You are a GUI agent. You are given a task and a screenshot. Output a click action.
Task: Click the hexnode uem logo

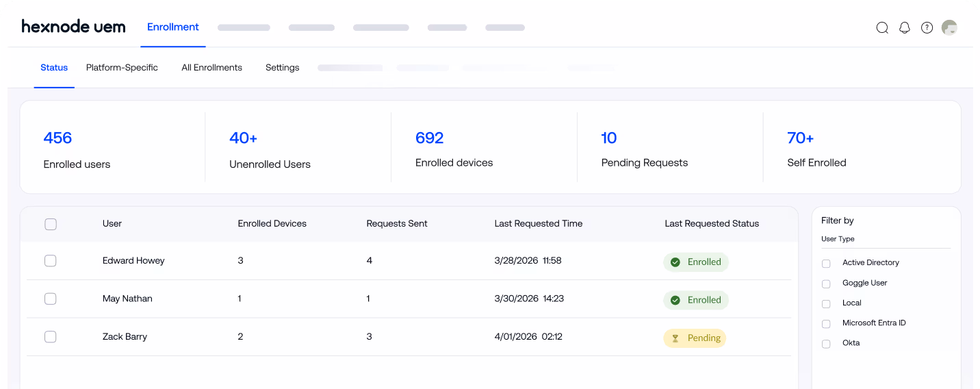[73, 27]
